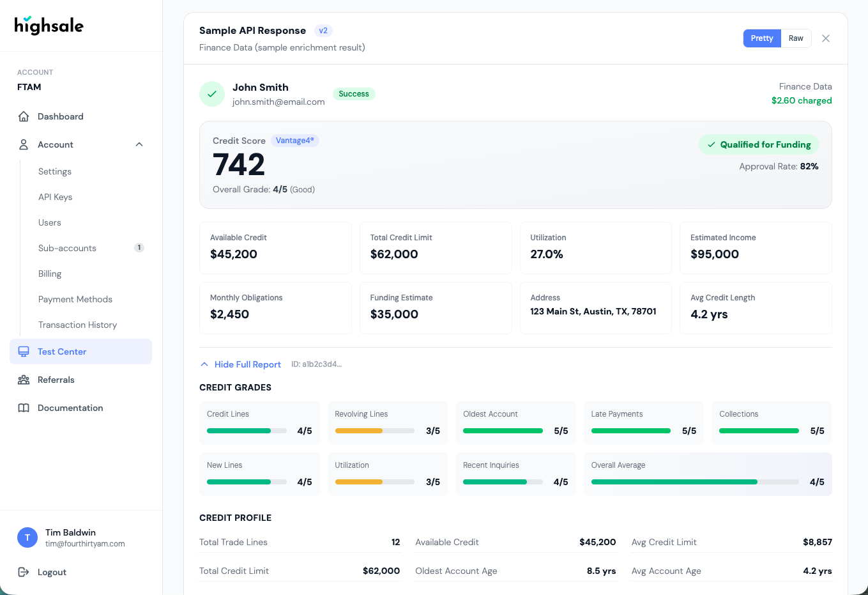Collapse the Account section in the sidebar

click(139, 144)
